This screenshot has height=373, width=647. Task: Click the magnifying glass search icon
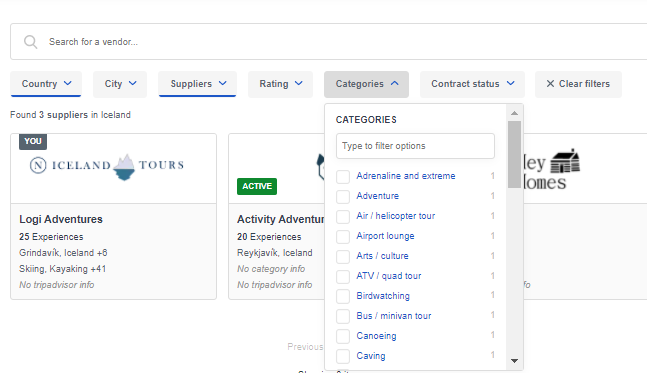coord(31,42)
